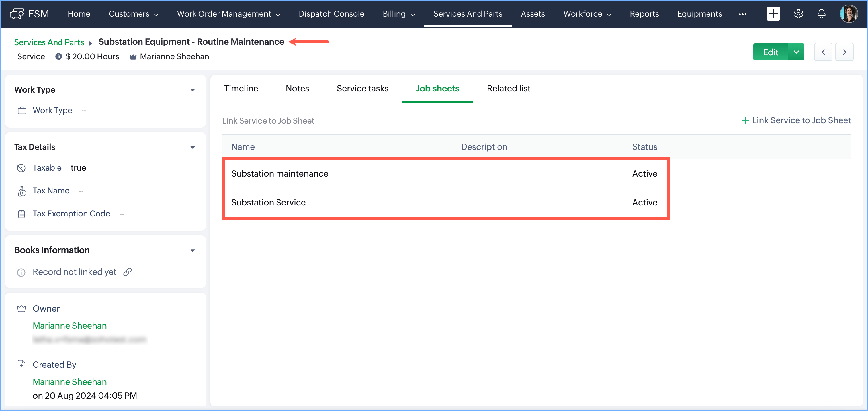Image resolution: width=868 pixels, height=411 pixels.
Task: Click the FSM logo icon
Action: pos(17,14)
